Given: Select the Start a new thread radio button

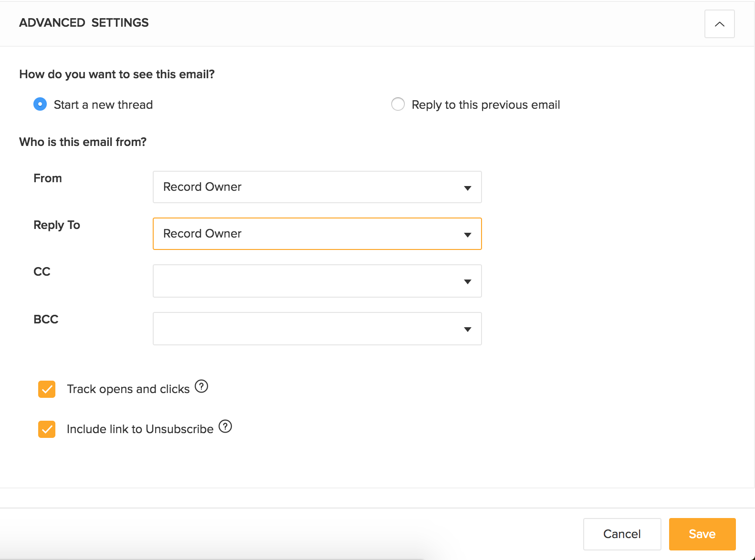Looking at the screenshot, I should (40, 104).
